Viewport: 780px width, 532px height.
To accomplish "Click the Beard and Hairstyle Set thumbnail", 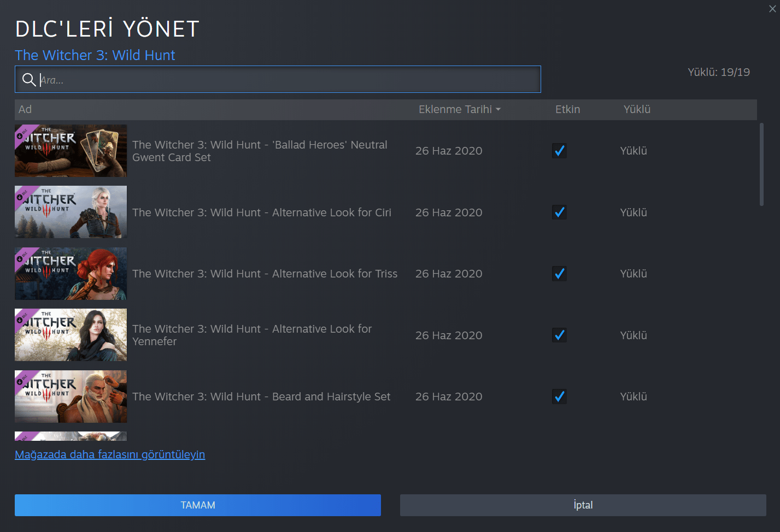I will tap(71, 397).
